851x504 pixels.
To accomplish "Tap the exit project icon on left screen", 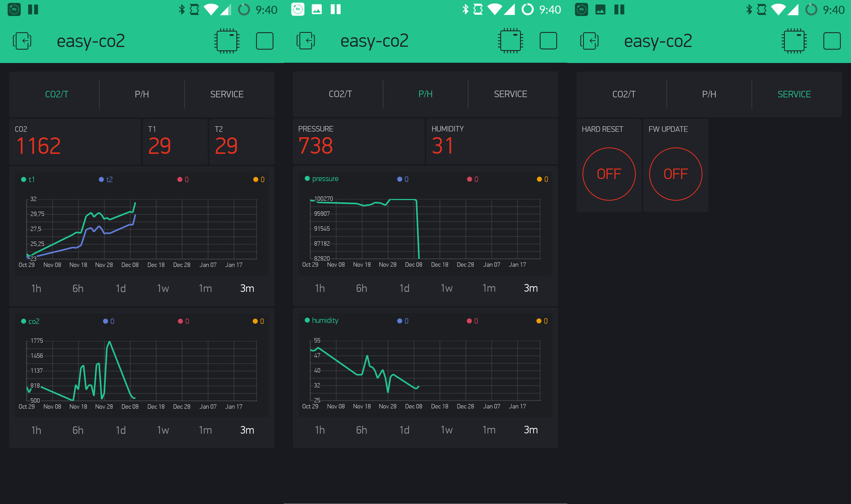I will tap(22, 41).
